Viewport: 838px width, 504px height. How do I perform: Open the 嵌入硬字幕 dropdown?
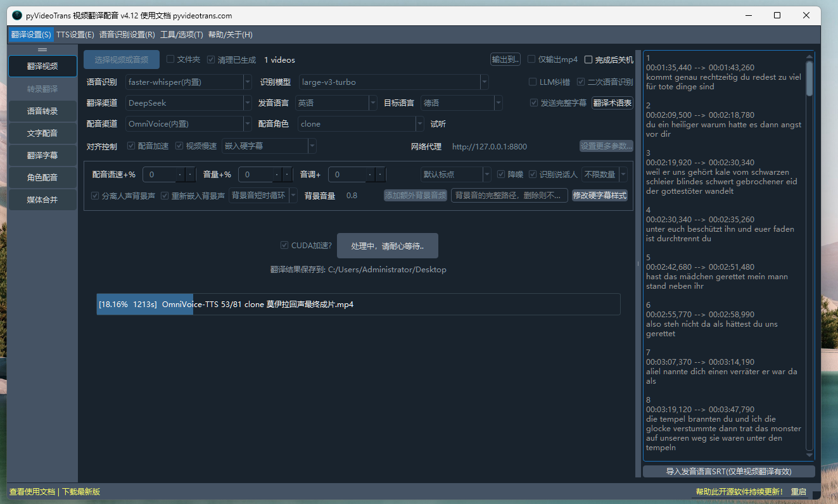[269, 146]
